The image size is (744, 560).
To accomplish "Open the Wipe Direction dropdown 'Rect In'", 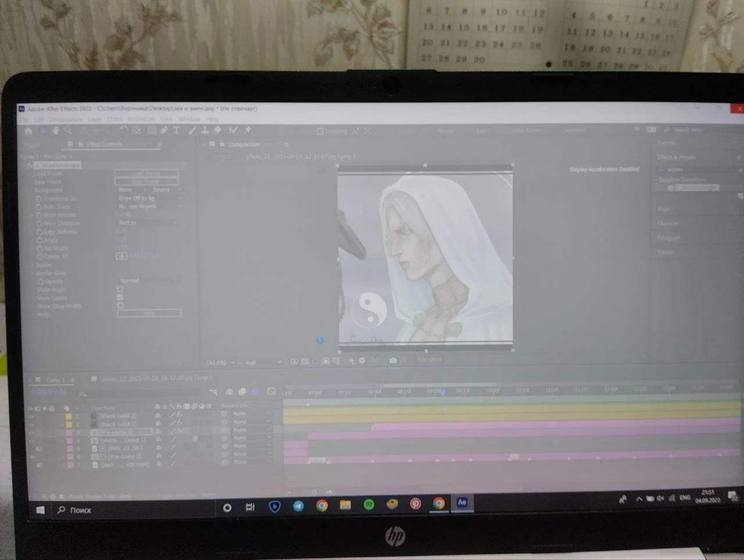I will tap(148, 222).
